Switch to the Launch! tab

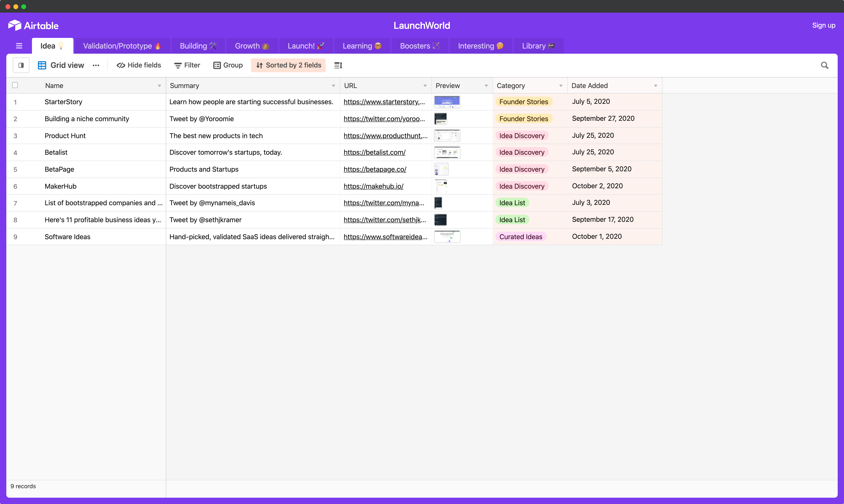pos(306,46)
